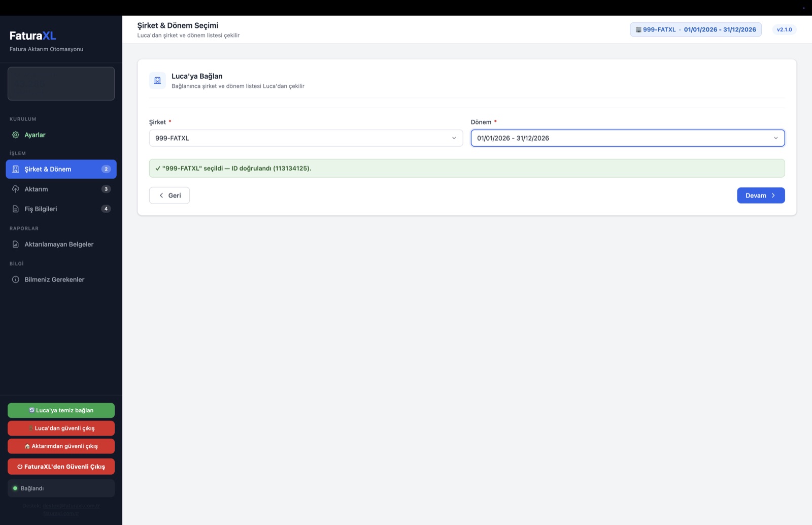The height and width of the screenshot is (525, 812).
Task: Click the FaturaXL logo
Action: (x=32, y=36)
